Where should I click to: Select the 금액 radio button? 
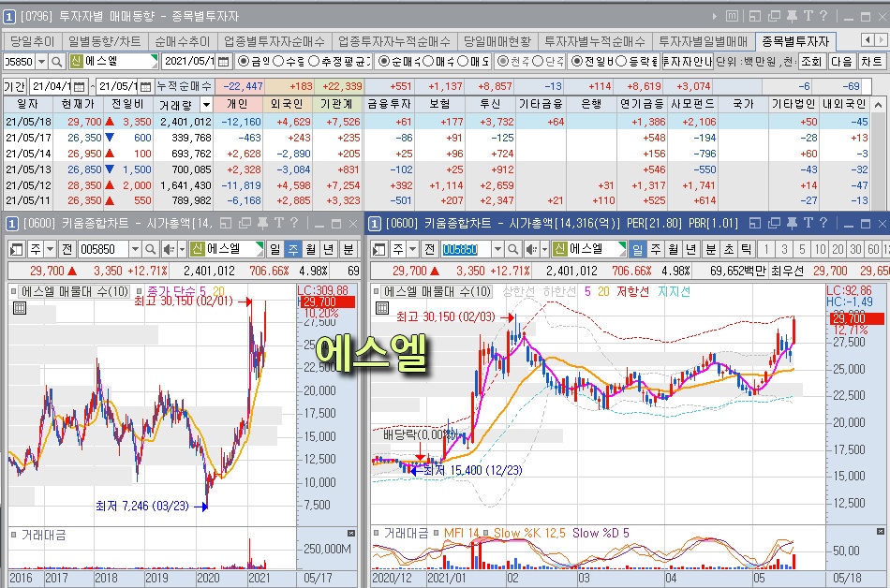point(244,61)
